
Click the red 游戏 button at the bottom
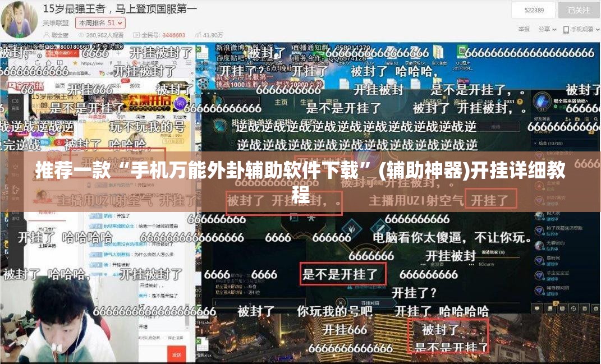click(x=177, y=354)
